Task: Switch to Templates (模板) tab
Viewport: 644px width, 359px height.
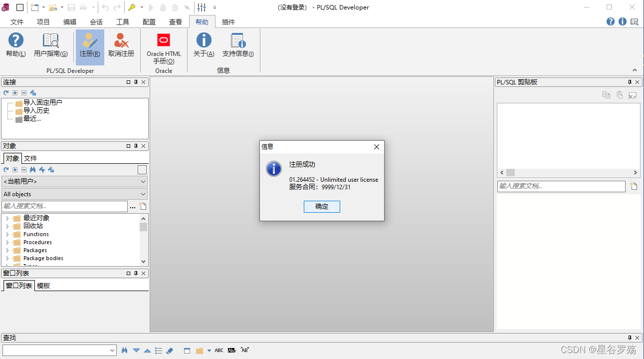Action: click(x=43, y=286)
